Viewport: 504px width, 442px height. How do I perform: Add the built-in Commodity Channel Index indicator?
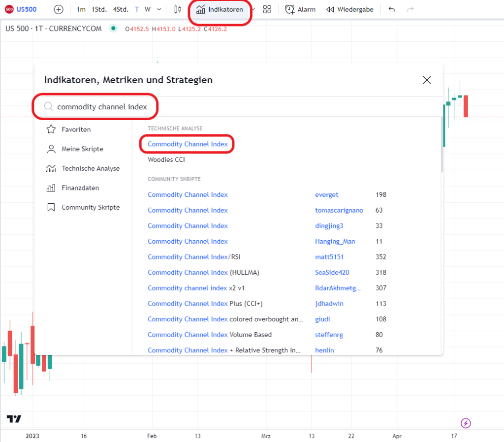188,144
